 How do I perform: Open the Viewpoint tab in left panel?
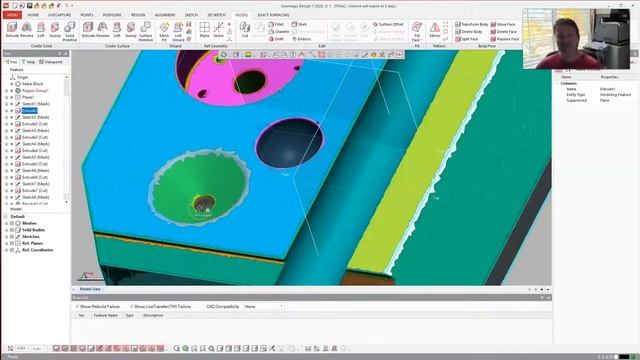tap(51, 62)
